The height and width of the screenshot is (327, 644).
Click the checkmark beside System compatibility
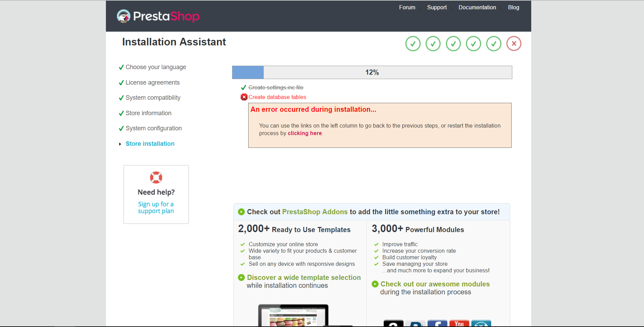coord(121,98)
